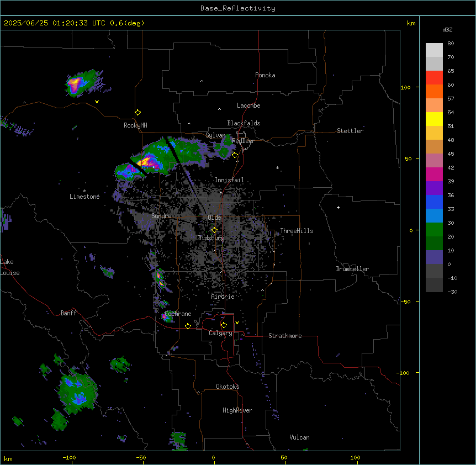Screen dimensions: 476x465
Task: Click the yellow diamond marker between Olds and Didsbury
Action: coord(214,230)
